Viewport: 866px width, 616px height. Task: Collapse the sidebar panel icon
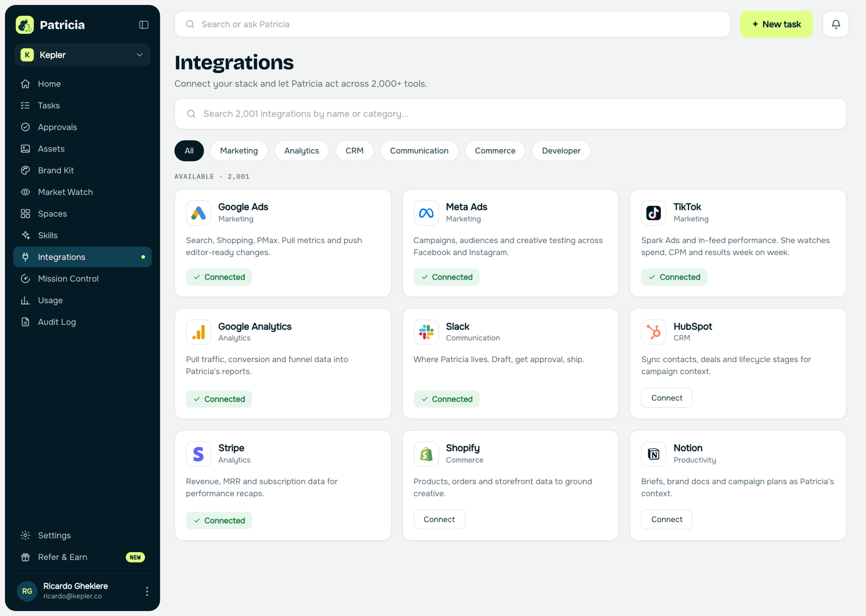coord(144,25)
